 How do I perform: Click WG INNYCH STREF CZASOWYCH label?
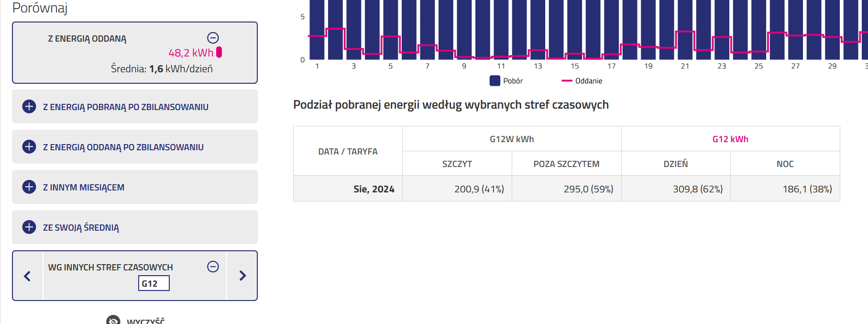coord(110,268)
